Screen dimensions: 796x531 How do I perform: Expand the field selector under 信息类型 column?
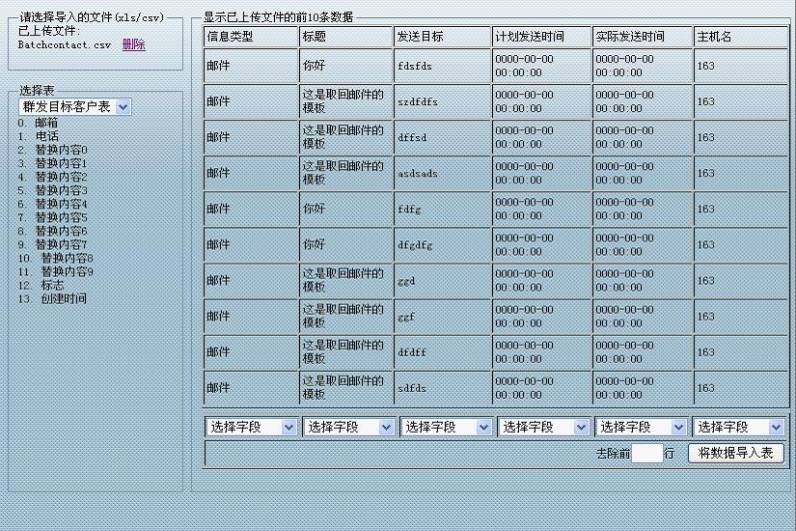[251, 427]
